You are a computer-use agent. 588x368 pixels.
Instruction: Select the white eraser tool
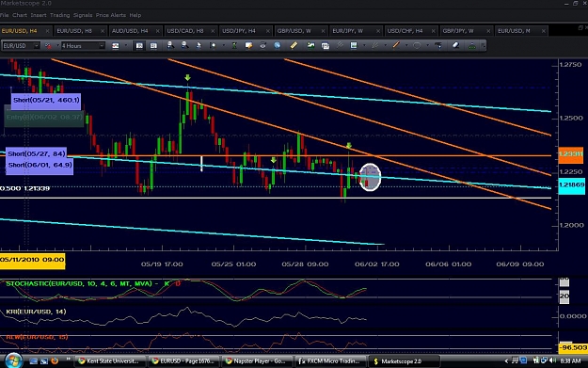[x=455, y=46]
